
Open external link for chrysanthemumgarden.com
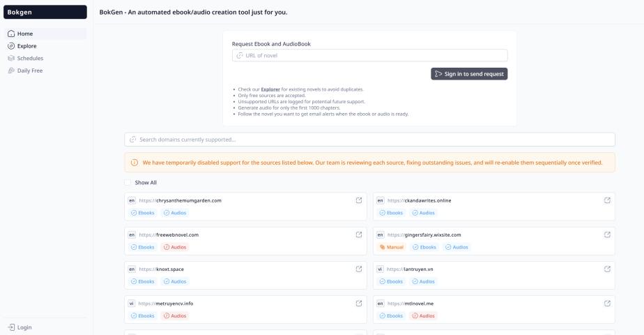click(359, 200)
